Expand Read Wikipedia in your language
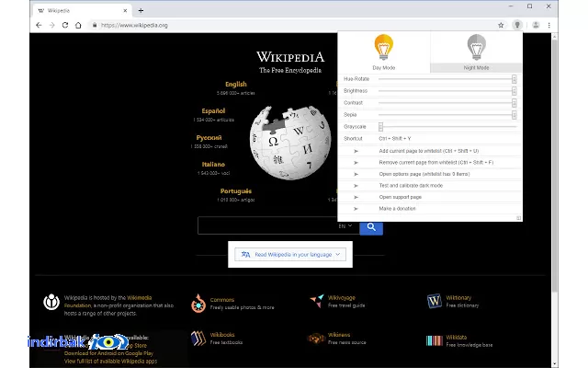 (x=290, y=255)
